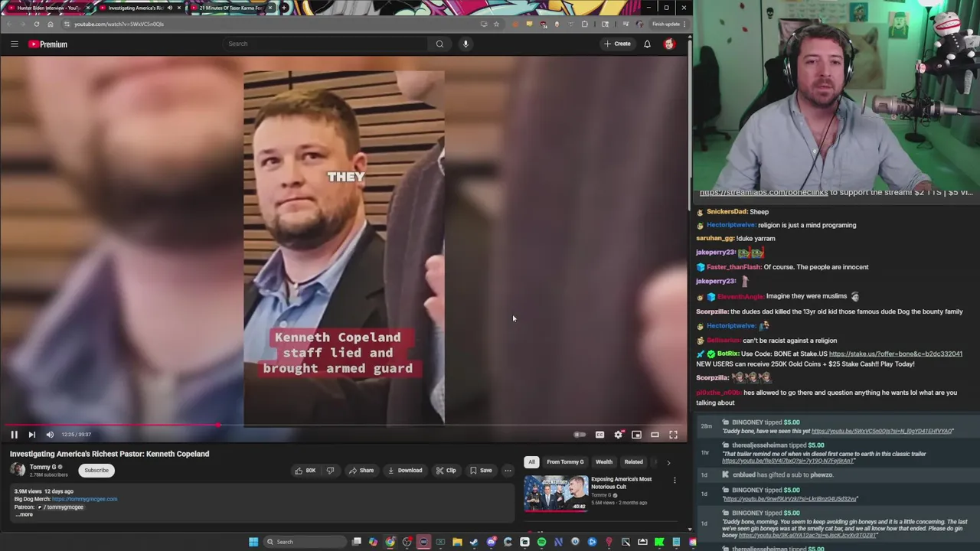
Task: Open the YouTube account avatar menu
Action: pyautogui.click(x=669, y=44)
